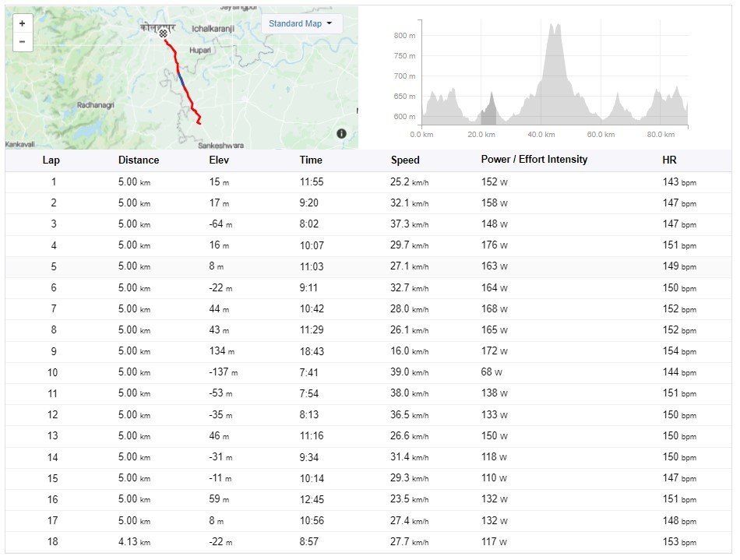This screenshot has width=740, height=560.
Task: Select lap 10 row with 68 W
Action: [x=369, y=372]
